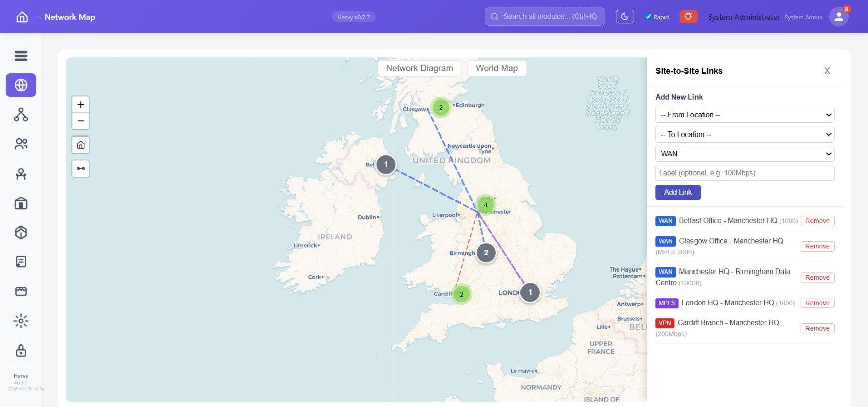This screenshot has height=407, width=868.
Task: Toggle the site links map button
Action: click(81, 169)
